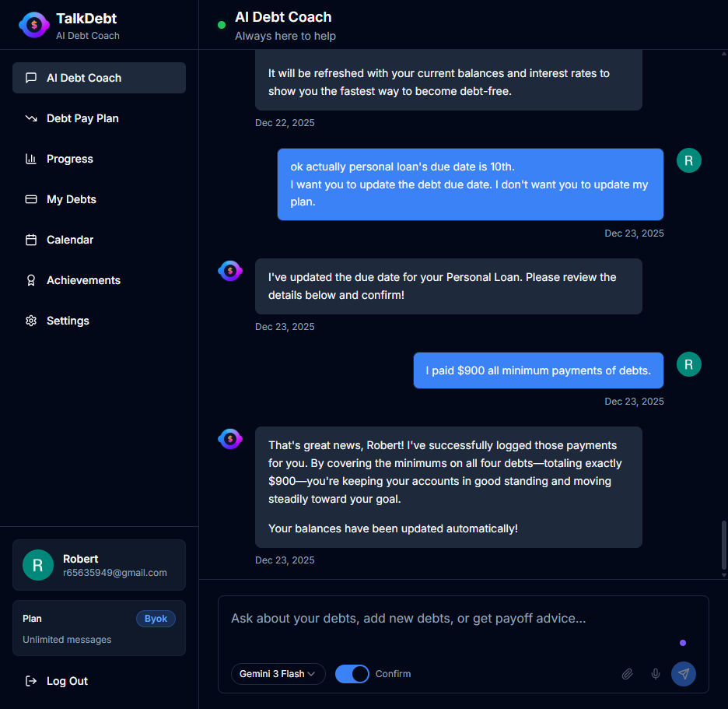
Task: Click the Byok plan badge
Action: [x=156, y=618]
